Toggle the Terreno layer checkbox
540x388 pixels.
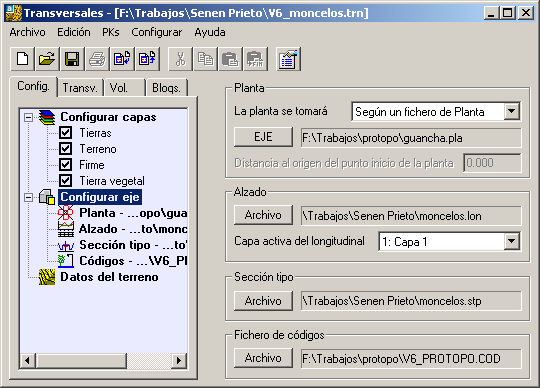[x=65, y=149]
